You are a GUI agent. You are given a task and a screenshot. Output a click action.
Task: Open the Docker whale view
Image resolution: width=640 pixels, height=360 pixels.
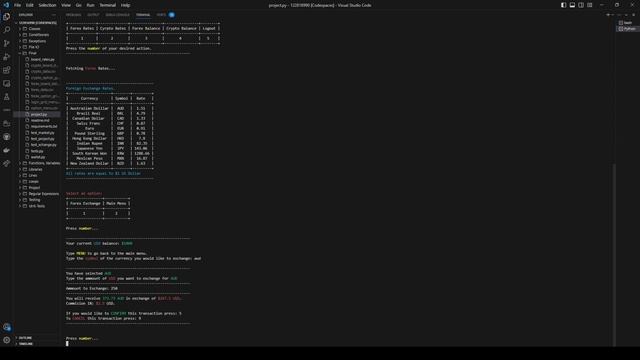coord(7,150)
